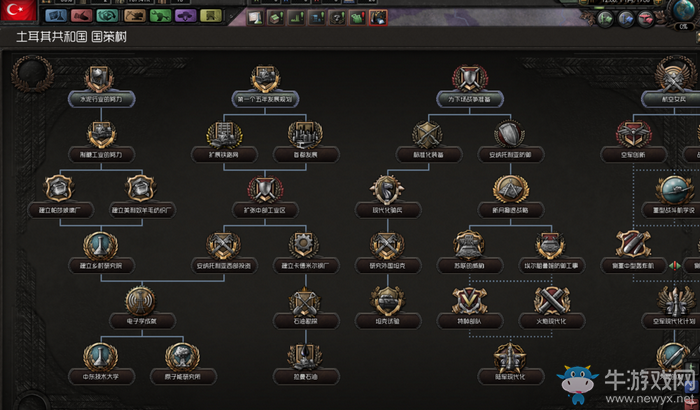700x410 pixels.
Task: Click the green round button near the globe
Action: click(x=605, y=19)
